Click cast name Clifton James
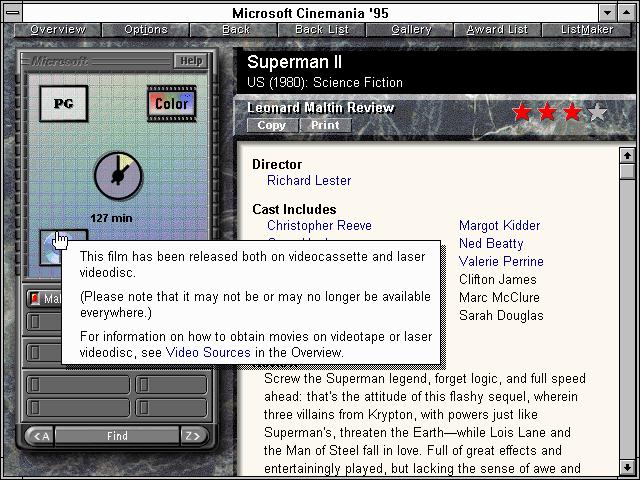The image size is (640, 480). pyautogui.click(x=498, y=280)
